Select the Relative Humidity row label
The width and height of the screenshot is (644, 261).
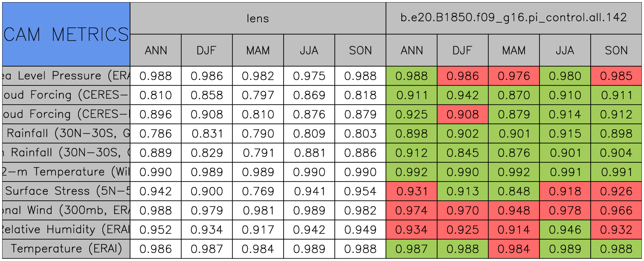pyautogui.click(x=66, y=230)
